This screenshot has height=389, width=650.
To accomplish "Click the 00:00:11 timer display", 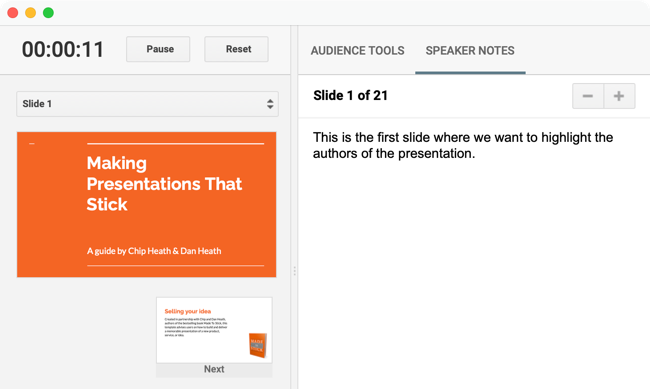I will 63,50.
